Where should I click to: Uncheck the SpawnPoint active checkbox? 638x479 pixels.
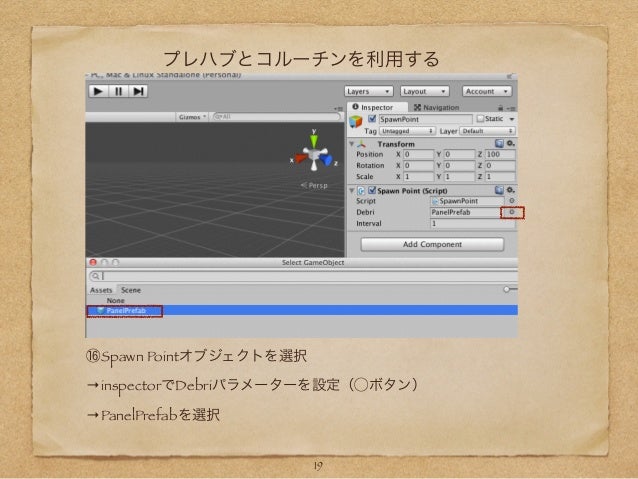click(x=371, y=119)
